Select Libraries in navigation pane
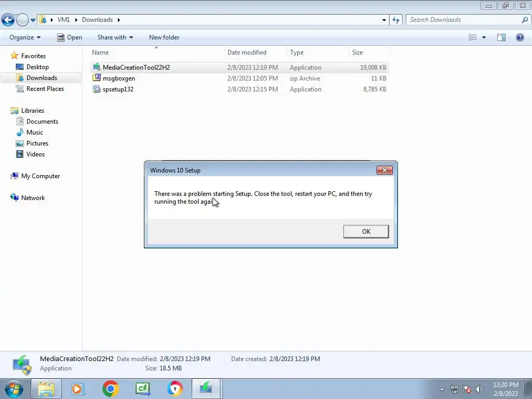This screenshot has height=399, width=532. pos(33,111)
